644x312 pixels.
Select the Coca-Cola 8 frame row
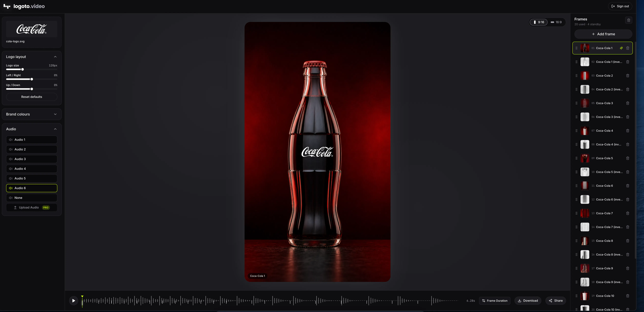602,241
